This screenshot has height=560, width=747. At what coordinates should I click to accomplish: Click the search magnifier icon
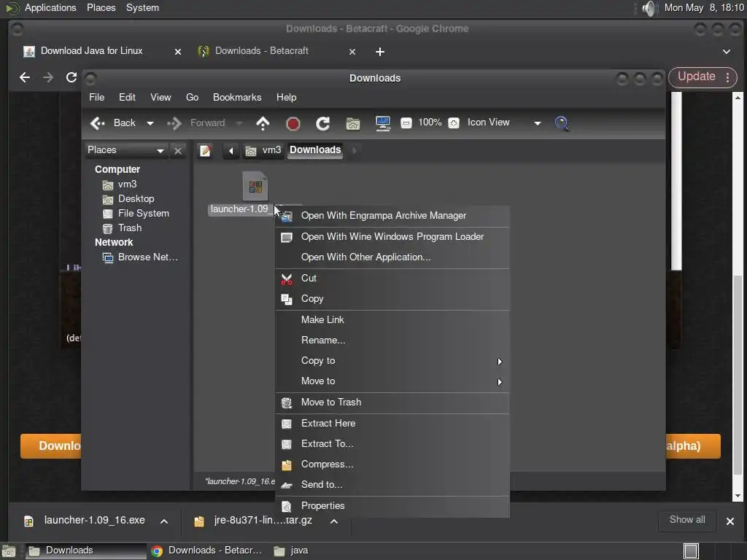click(562, 124)
